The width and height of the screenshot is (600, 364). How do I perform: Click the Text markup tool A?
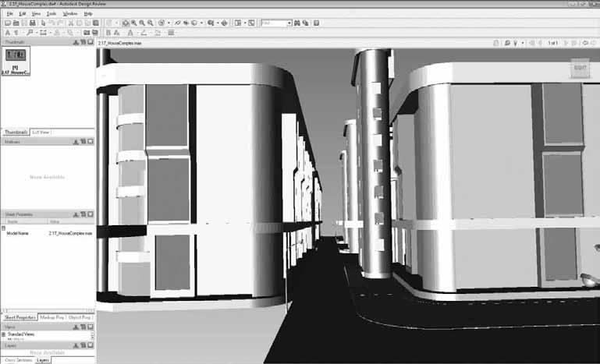7,33
